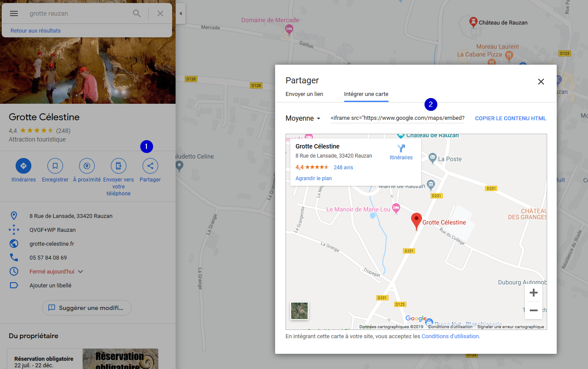The height and width of the screenshot is (369, 588).
Task: Click the iframe embed code field
Action: pos(398,118)
